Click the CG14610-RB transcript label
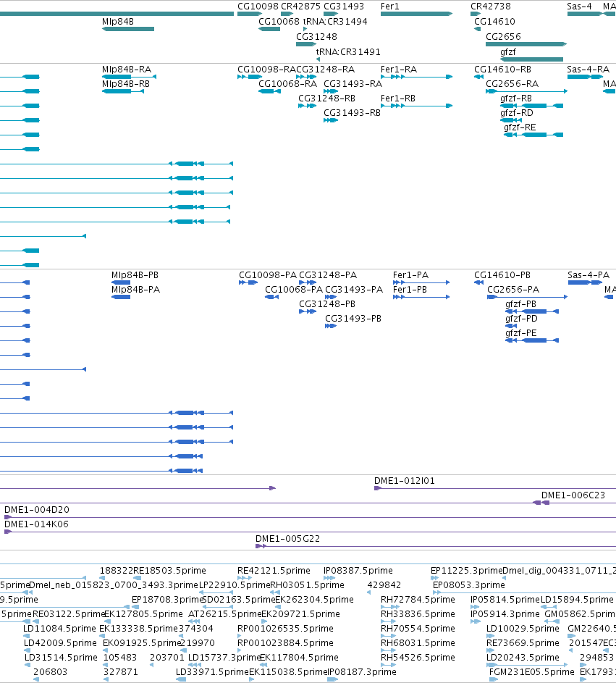 503,70
